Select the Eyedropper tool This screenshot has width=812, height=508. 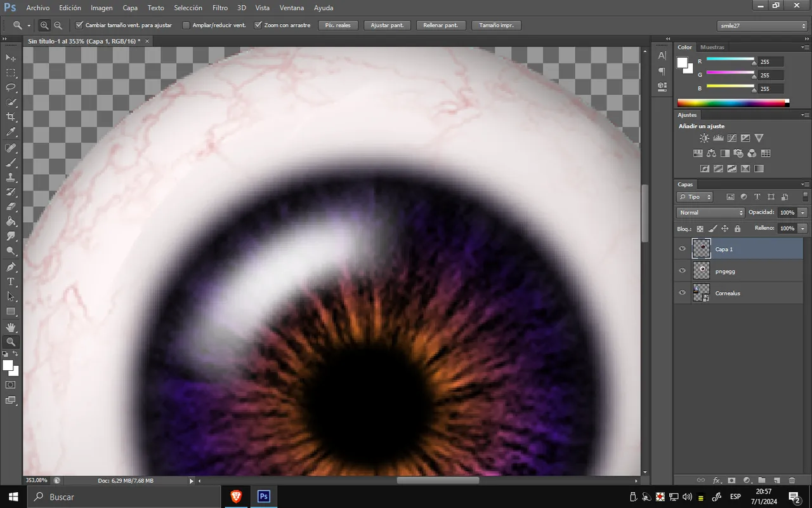11,133
